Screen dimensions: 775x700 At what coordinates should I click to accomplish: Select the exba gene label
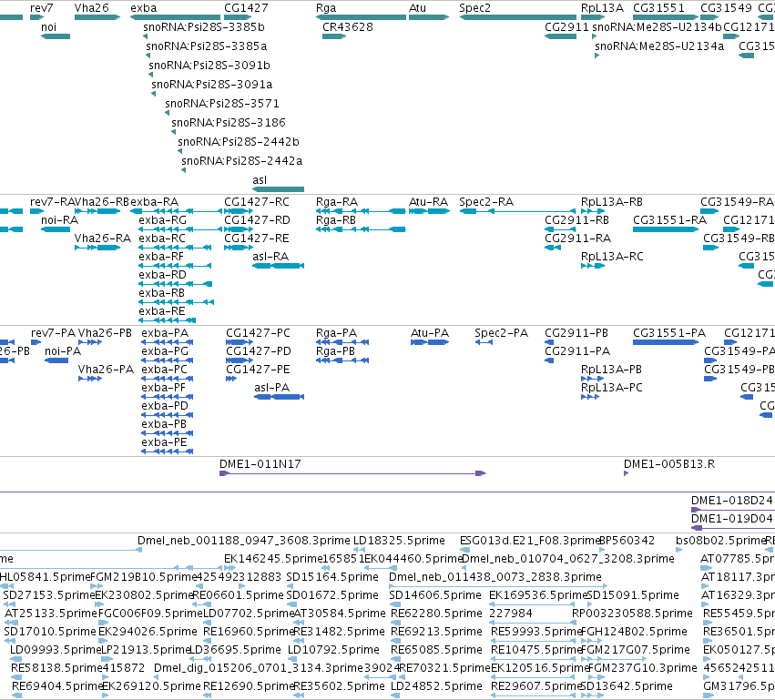[x=143, y=8]
